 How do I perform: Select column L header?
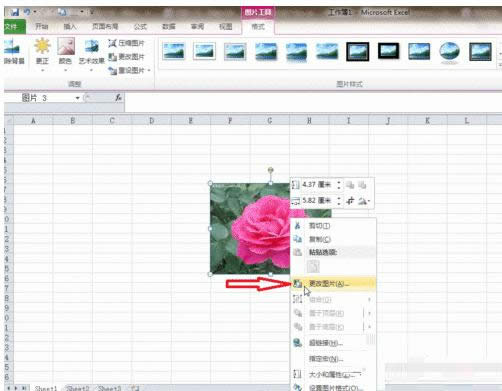(467, 120)
